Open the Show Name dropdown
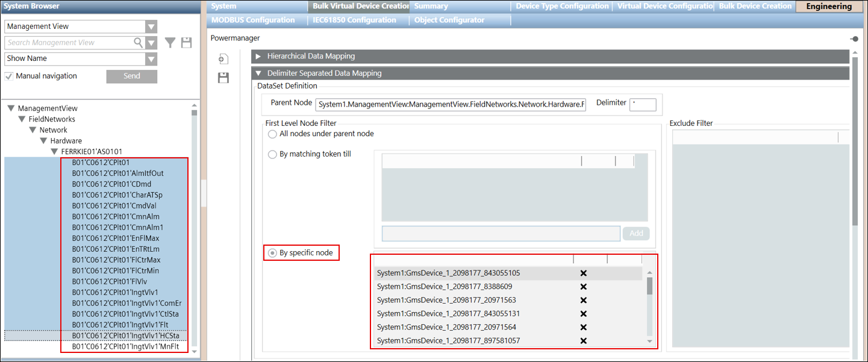The image size is (868, 362). click(x=151, y=59)
